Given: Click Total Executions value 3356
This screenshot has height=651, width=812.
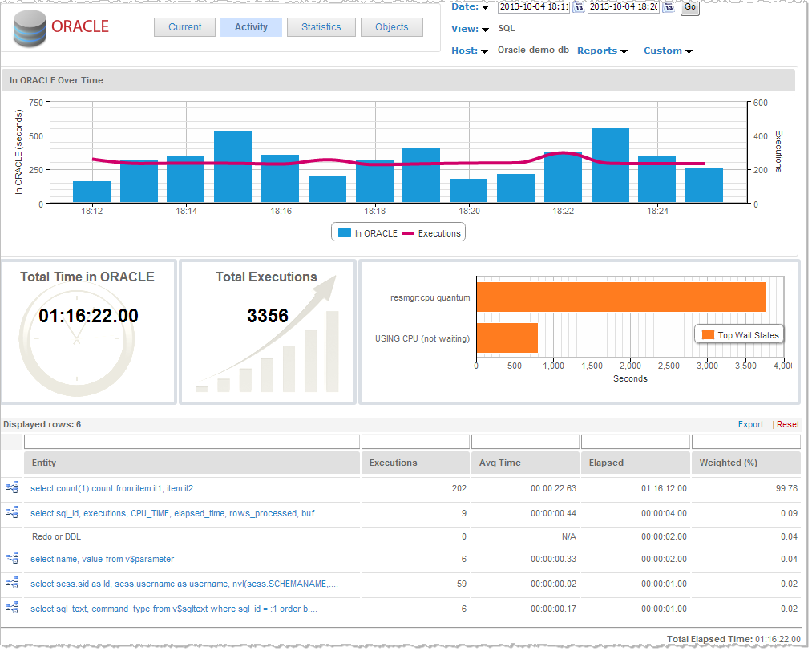Looking at the screenshot, I should tap(267, 315).
